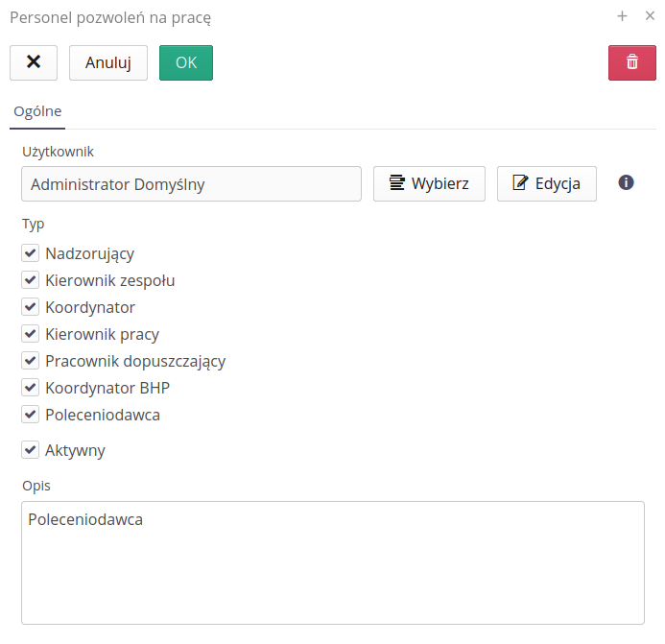Click the X close-form icon button
665x644 pixels.
click(x=34, y=62)
